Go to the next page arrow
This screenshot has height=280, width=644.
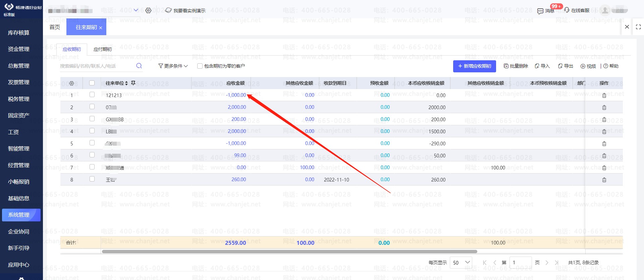click(547, 263)
